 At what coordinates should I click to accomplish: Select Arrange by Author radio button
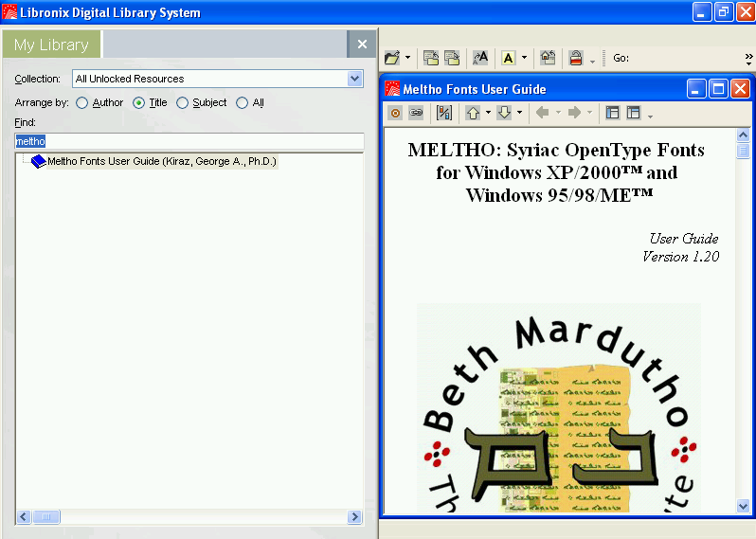point(82,102)
